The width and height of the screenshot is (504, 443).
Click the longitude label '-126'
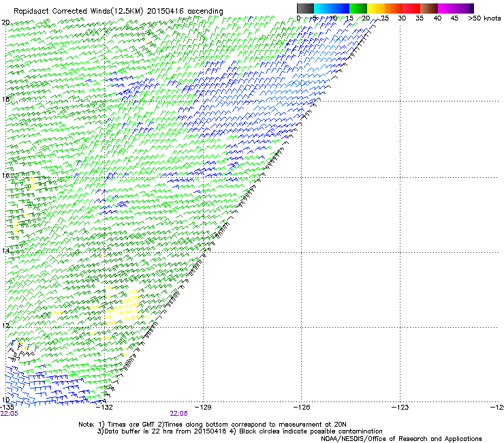[302, 408]
